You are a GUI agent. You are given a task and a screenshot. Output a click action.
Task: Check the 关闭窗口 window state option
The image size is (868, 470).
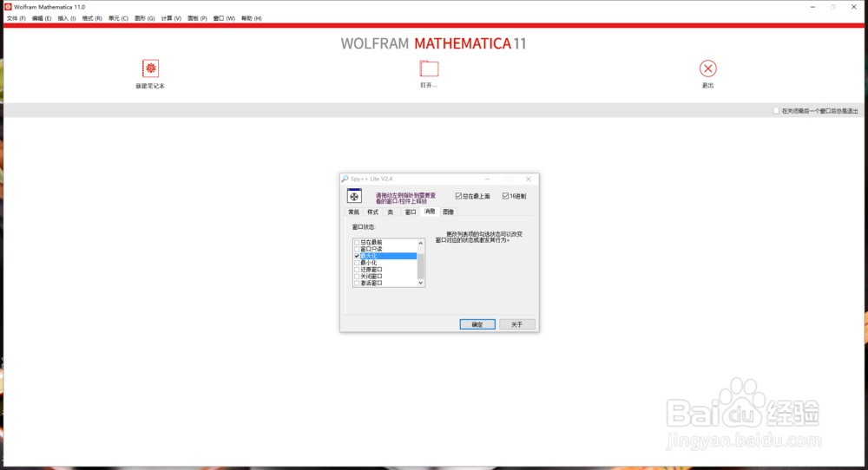(x=357, y=276)
